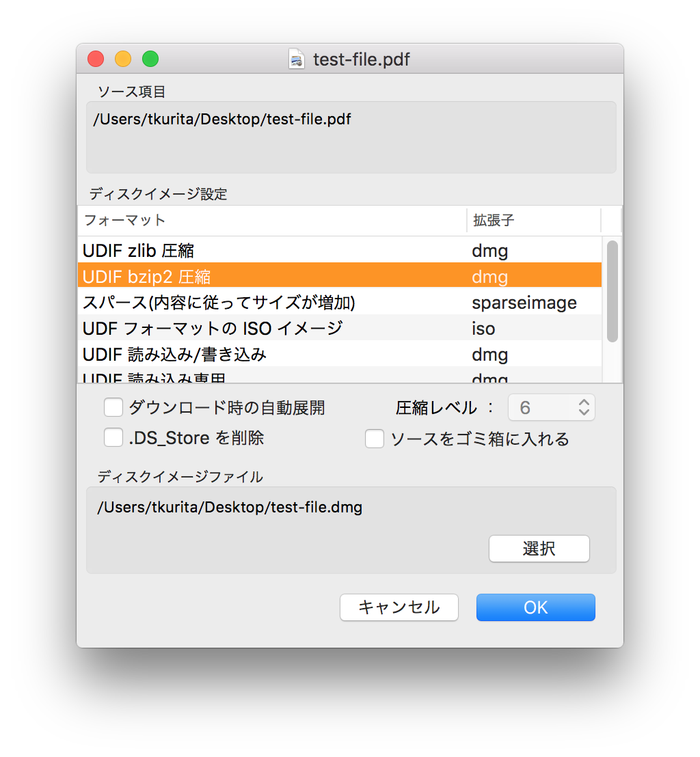Select UDIF bzip2 圧縮 format row

pos(273,277)
